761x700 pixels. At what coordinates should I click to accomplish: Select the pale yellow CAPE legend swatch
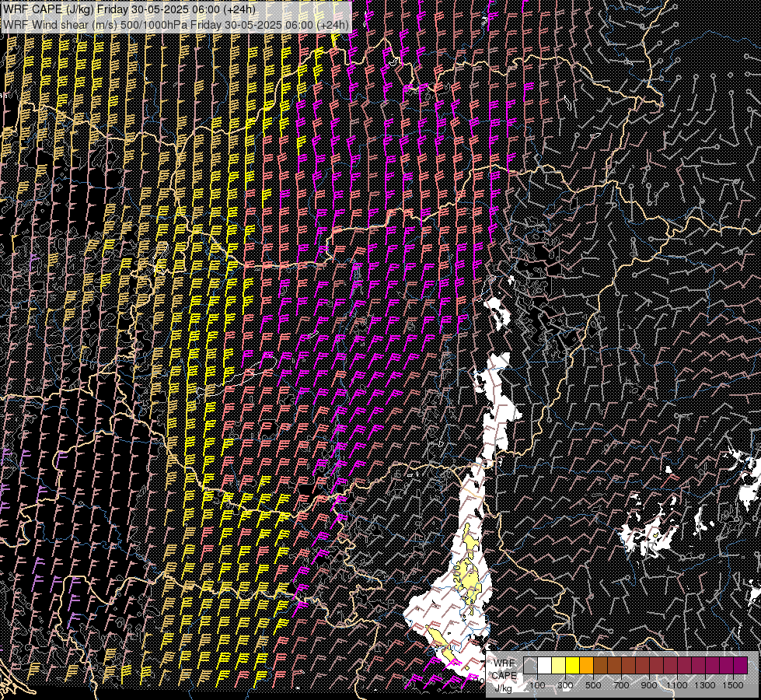pos(559,666)
